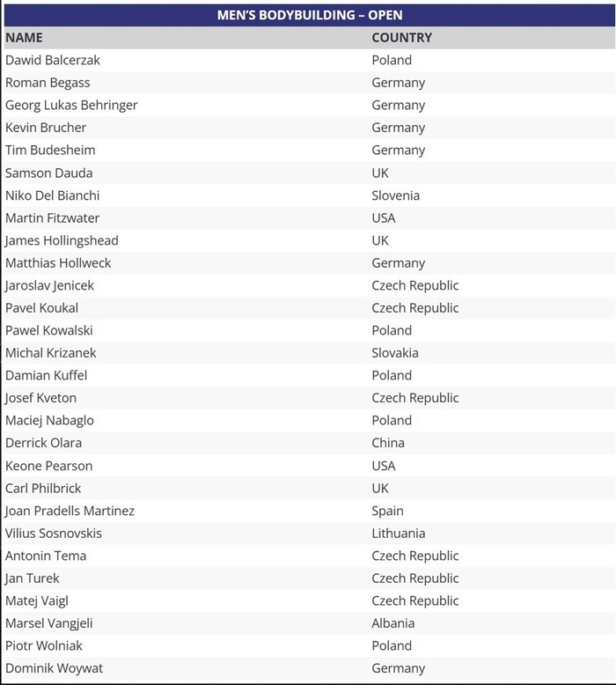The image size is (616, 685).
Task: Select James Hollingshead's name
Action: coord(62,240)
